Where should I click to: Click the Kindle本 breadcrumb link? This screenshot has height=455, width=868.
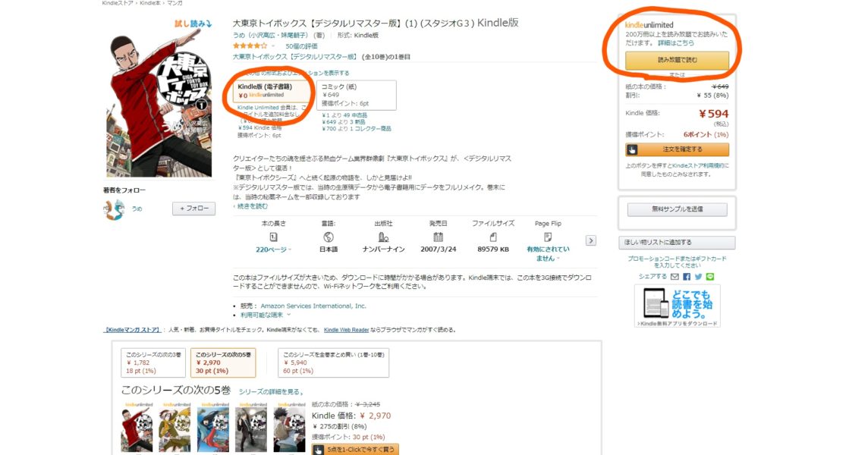pos(150,3)
